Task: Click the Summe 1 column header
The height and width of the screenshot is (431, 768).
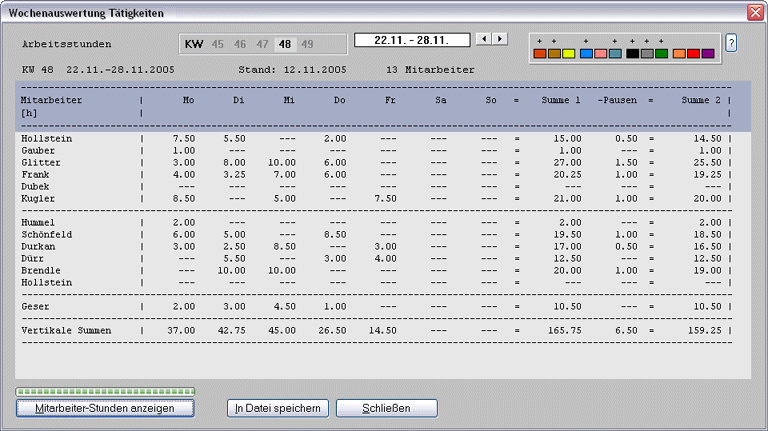Action: click(x=561, y=100)
